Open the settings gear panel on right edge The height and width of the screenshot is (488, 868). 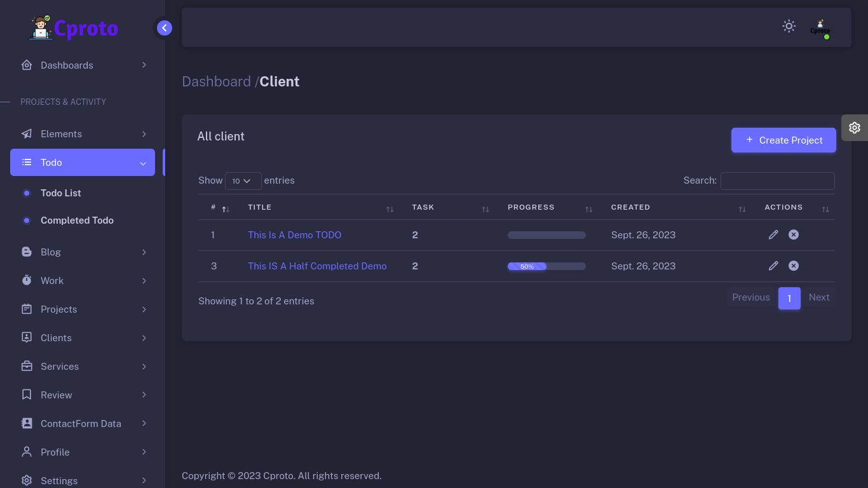click(x=855, y=128)
